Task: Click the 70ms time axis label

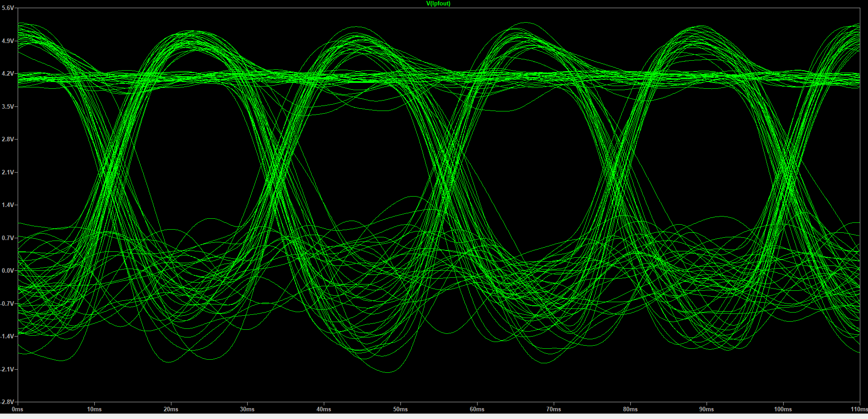Action: click(x=554, y=409)
